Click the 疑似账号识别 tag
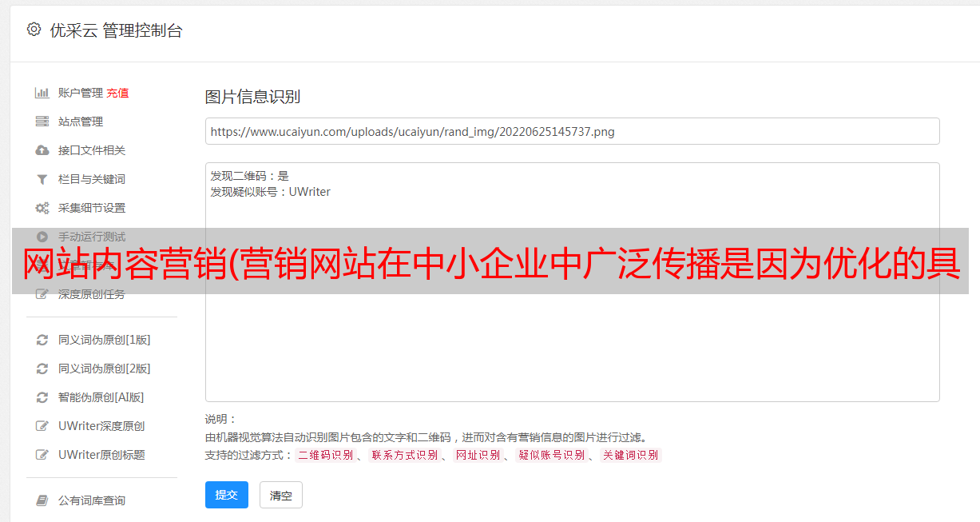This screenshot has height=522, width=980. (x=551, y=455)
